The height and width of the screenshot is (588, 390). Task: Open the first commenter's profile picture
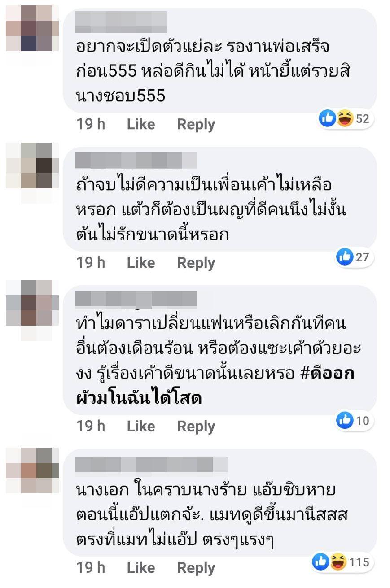(x=32, y=29)
